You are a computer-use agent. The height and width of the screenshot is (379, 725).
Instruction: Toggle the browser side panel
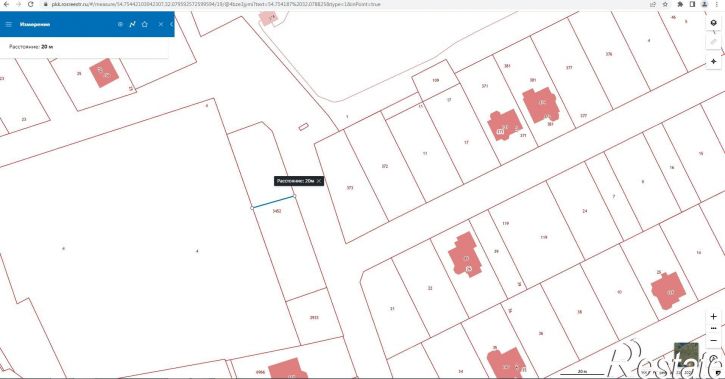tap(692, 4)
